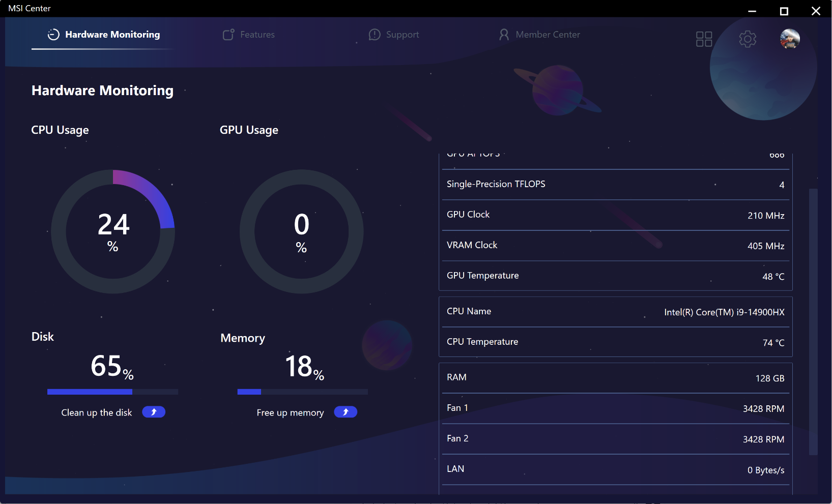
Task: Select the LAN row label
Action: click(x=455, y=469)
